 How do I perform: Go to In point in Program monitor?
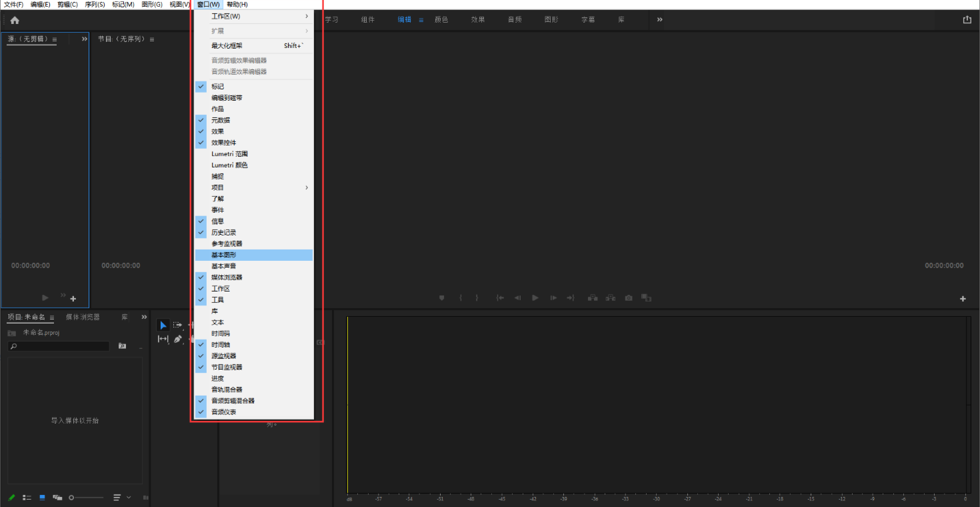tap(500, 298)
